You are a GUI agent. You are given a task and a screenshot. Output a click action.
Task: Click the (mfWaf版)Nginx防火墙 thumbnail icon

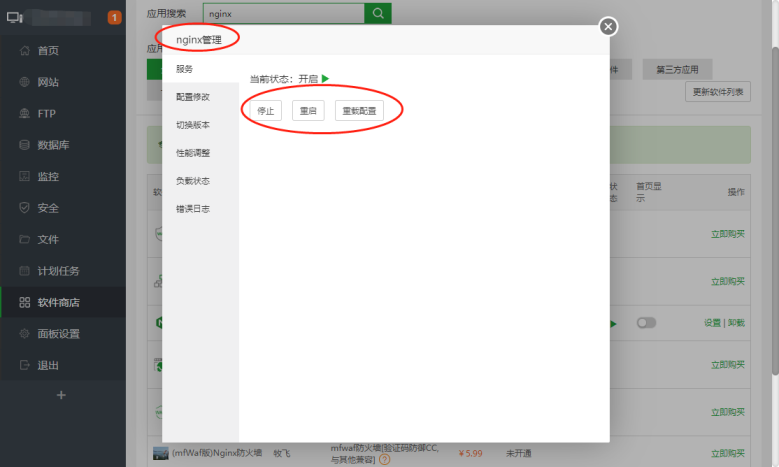click(160, 453)
